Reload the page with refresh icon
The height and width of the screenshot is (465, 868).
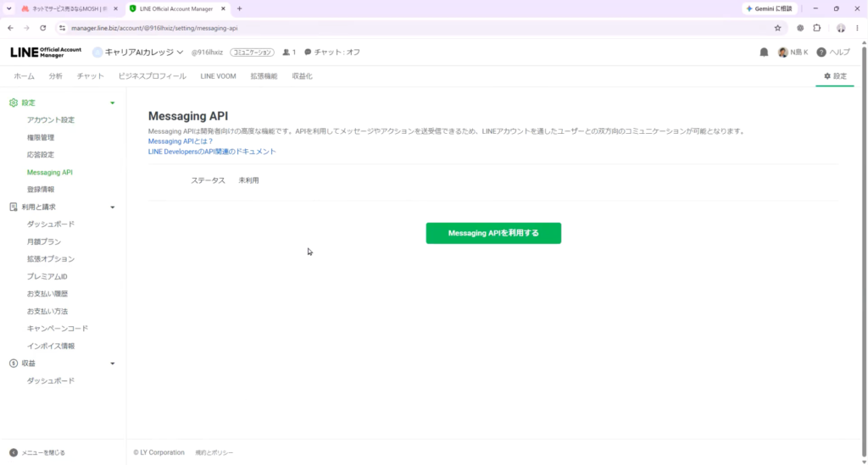42,28
